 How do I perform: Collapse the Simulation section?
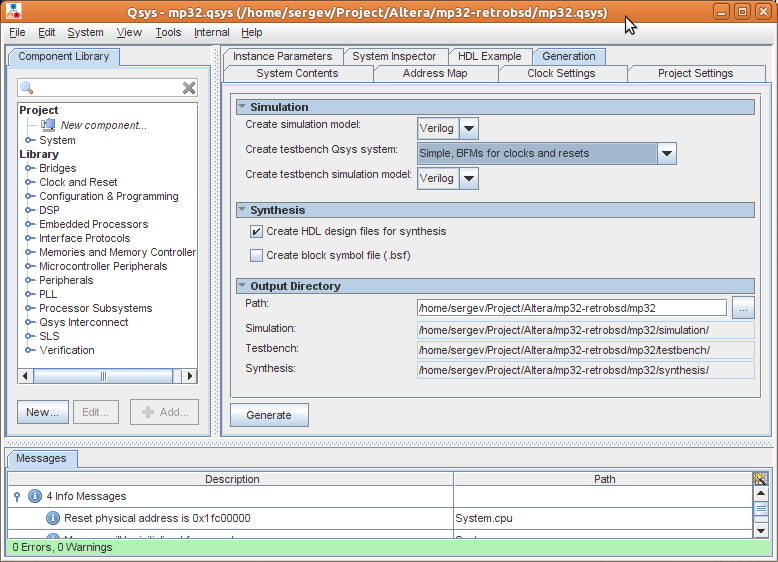tap(242, 107)
